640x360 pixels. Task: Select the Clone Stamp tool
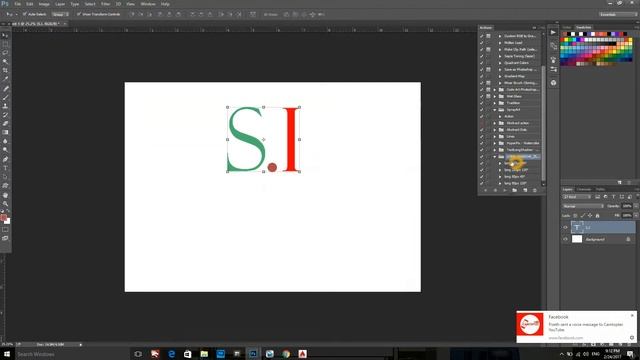5,106
